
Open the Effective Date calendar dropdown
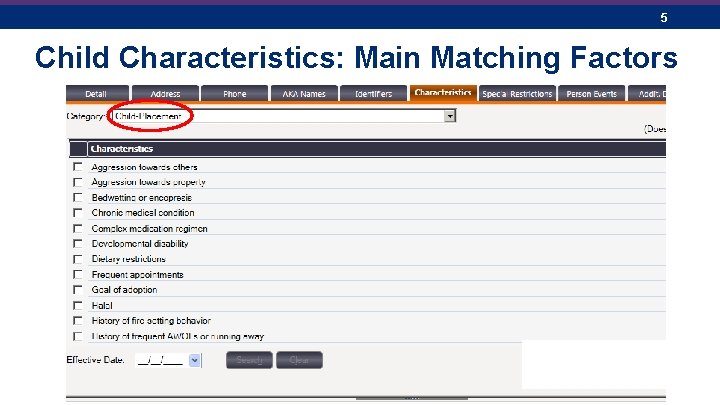tap(195, 360)
